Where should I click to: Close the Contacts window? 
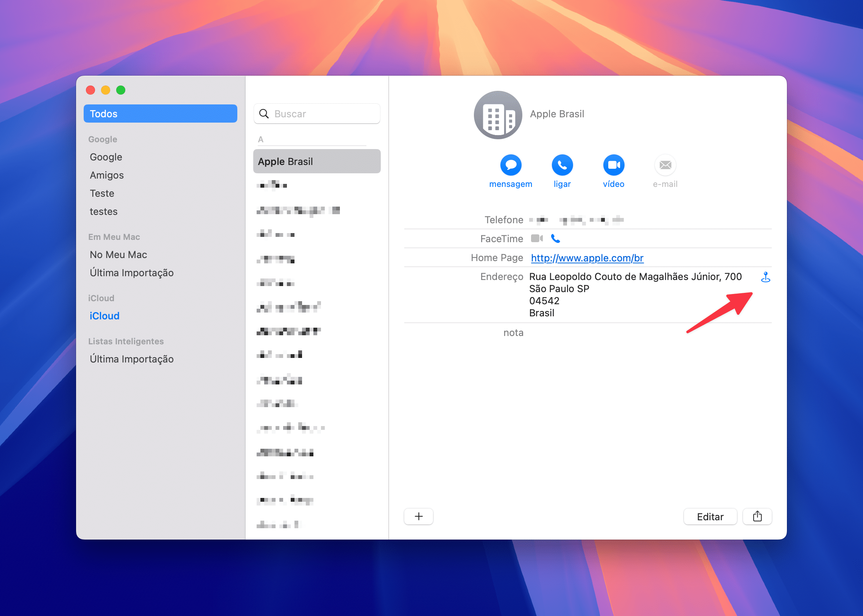point(90,90)
